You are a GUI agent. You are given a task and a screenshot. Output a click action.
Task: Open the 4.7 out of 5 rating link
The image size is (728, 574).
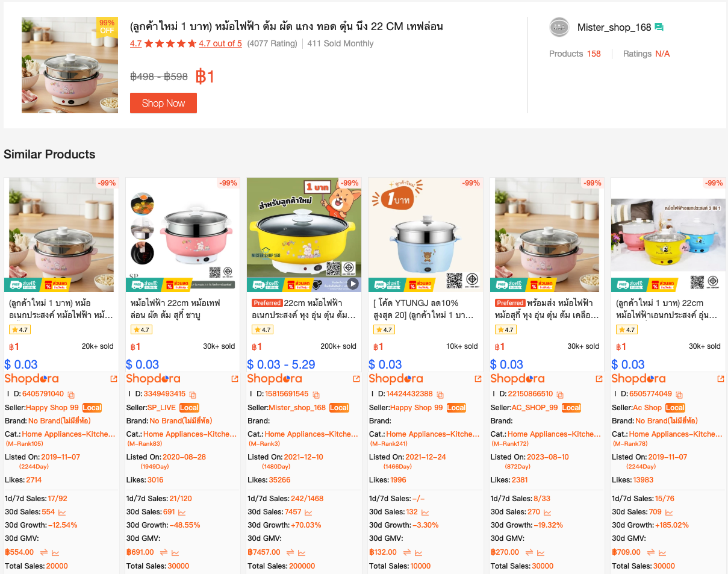click(220, 43)
